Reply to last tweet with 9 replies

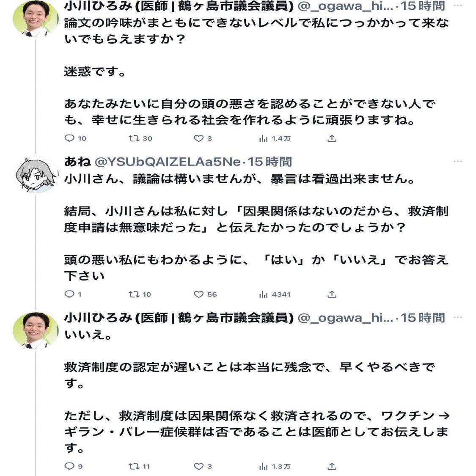pos(74,466)
